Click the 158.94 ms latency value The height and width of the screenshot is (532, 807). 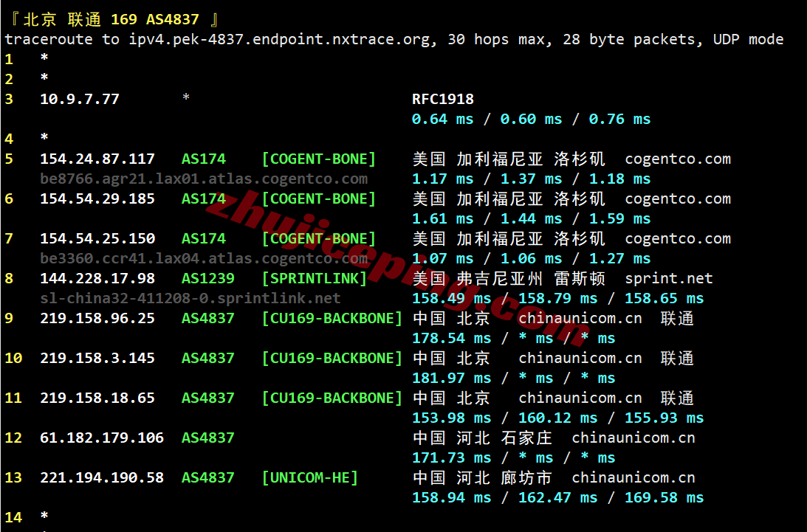(451, 497)
